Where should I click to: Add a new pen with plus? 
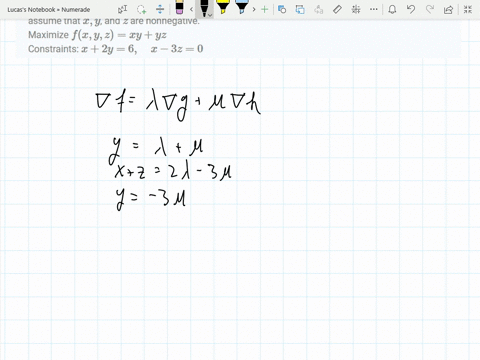point(264,9)
